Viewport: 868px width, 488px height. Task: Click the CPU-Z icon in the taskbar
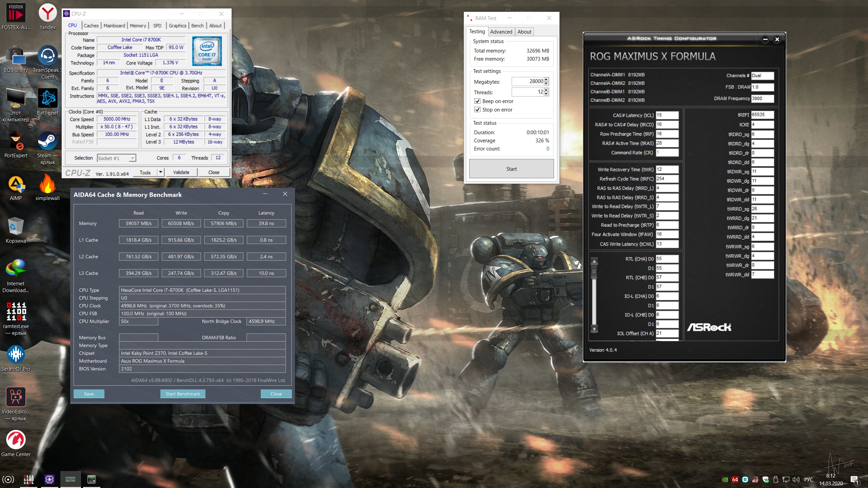tap(50, 479)
